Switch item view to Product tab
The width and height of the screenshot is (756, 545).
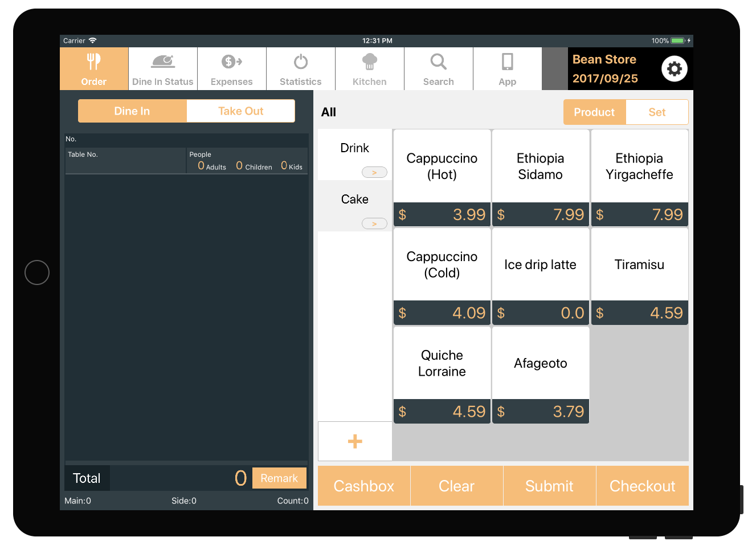click(594, 112)
